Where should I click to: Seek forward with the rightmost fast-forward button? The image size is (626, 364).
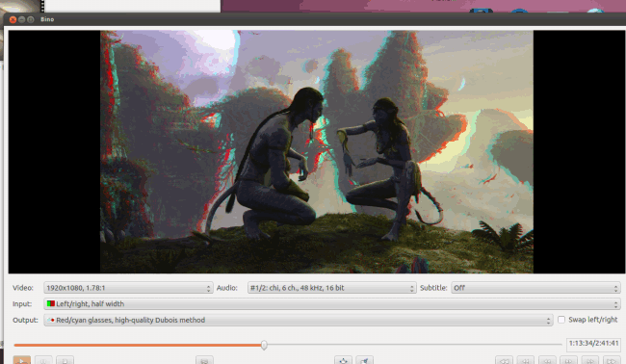(x=612, y=360)
